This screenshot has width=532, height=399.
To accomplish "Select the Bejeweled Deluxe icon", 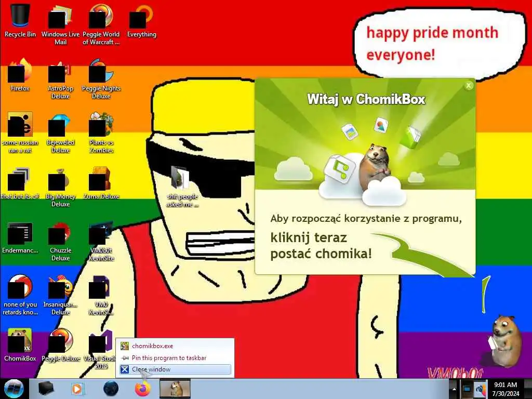I will 60,132.
